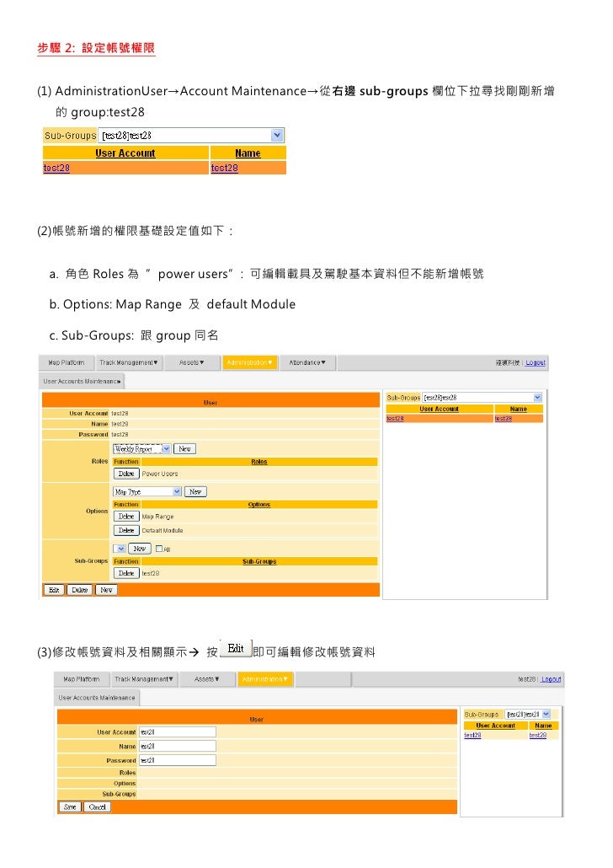Tick the All checkbox in Sub-Groups row
The height and width of the screenshot is (868, 613).
point(159,549)
